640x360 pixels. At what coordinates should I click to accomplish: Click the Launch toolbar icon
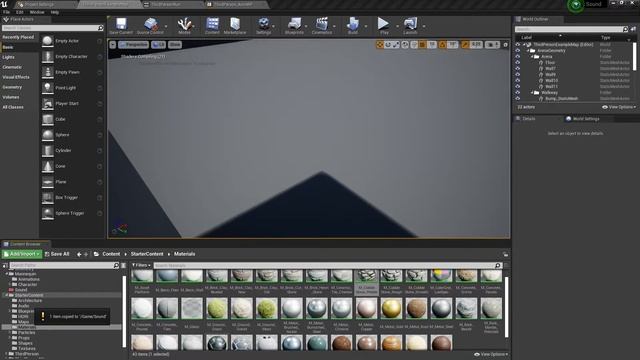click(410, 26)
